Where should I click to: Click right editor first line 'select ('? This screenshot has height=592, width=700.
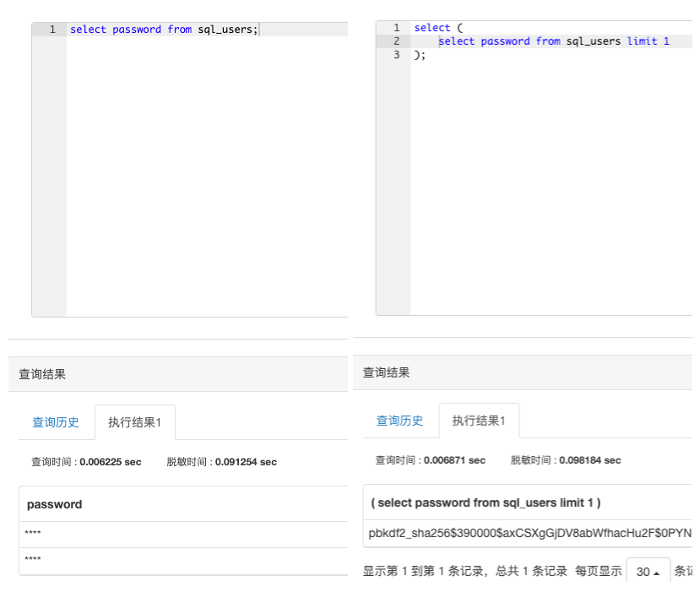click(x=438, y=28)
